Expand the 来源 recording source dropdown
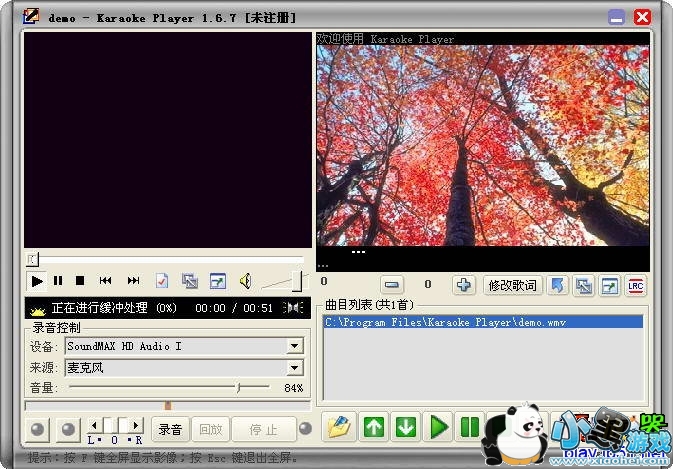 click(x=294, y=367)
